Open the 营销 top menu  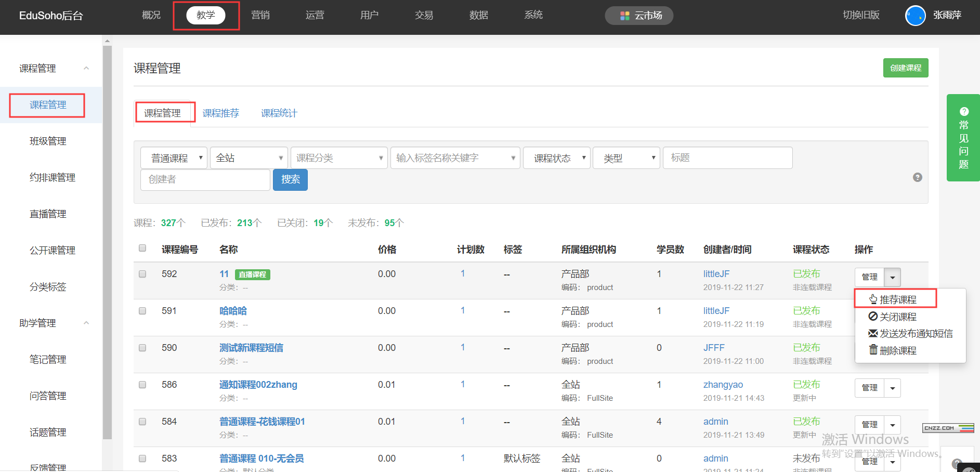point(260,15)
